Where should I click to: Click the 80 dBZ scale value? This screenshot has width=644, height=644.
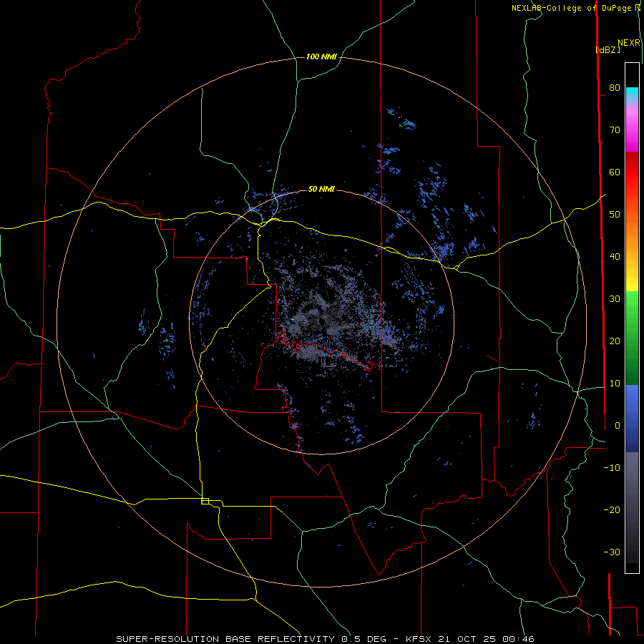[x=615, y=87]
